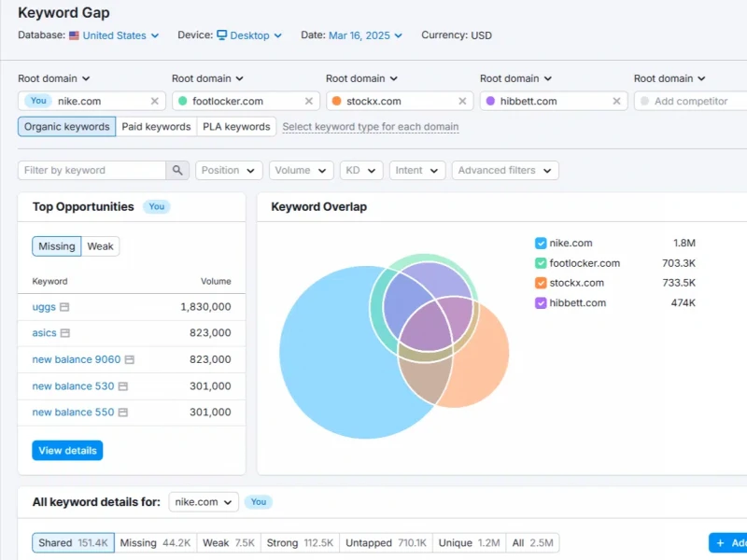
Task: Click Select keyword type for each domain link
Action: click(371, 127)
